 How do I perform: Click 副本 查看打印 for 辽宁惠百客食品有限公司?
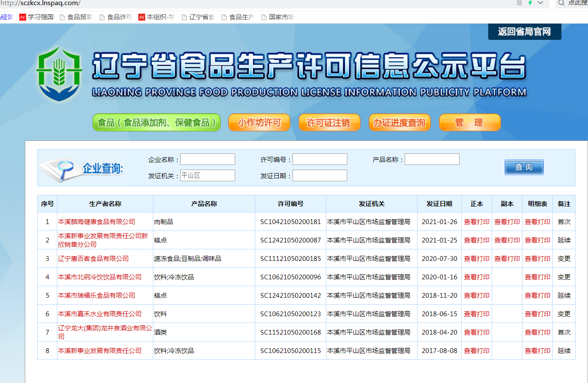[507, 259]
